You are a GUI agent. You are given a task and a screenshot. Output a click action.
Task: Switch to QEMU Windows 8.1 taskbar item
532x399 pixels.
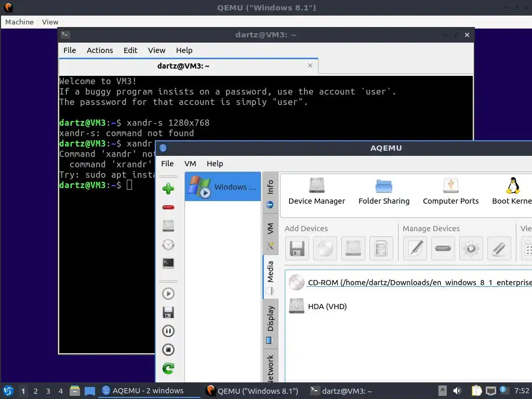[x=253, y=391]
